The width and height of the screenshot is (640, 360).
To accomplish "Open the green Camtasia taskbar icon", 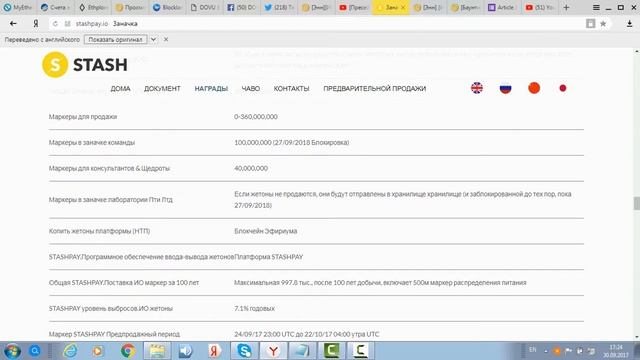I will 331,351.
